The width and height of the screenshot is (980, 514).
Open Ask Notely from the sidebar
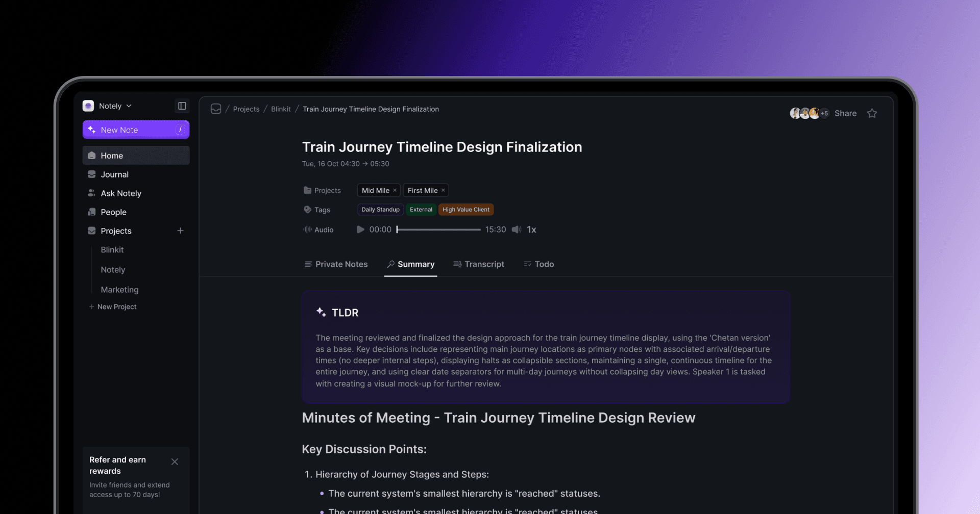[121, 193]
